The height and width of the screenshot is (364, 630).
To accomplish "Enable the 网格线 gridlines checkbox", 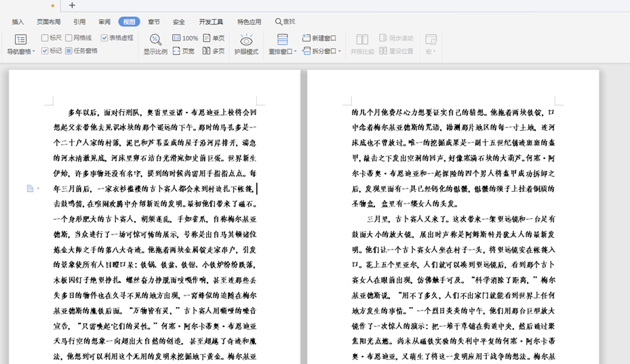I will point(68,38).
